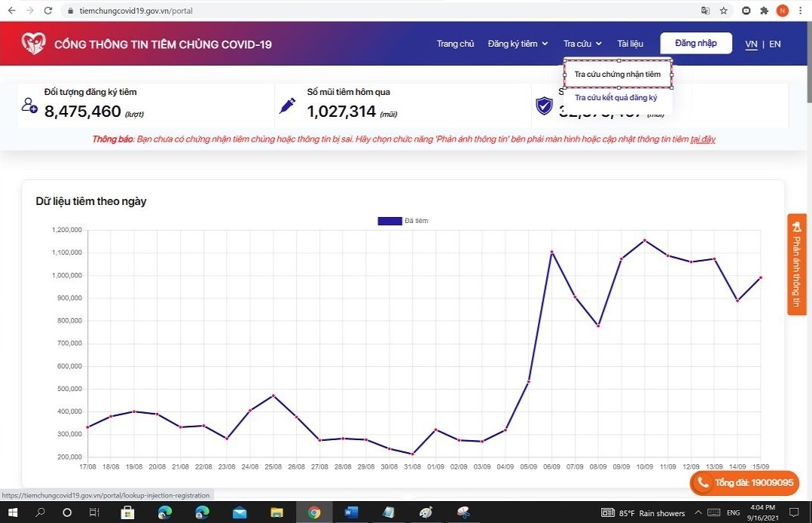
Task: Show hidden tray icons chevron
Action: pyautogui.click(x=698, y=512)
